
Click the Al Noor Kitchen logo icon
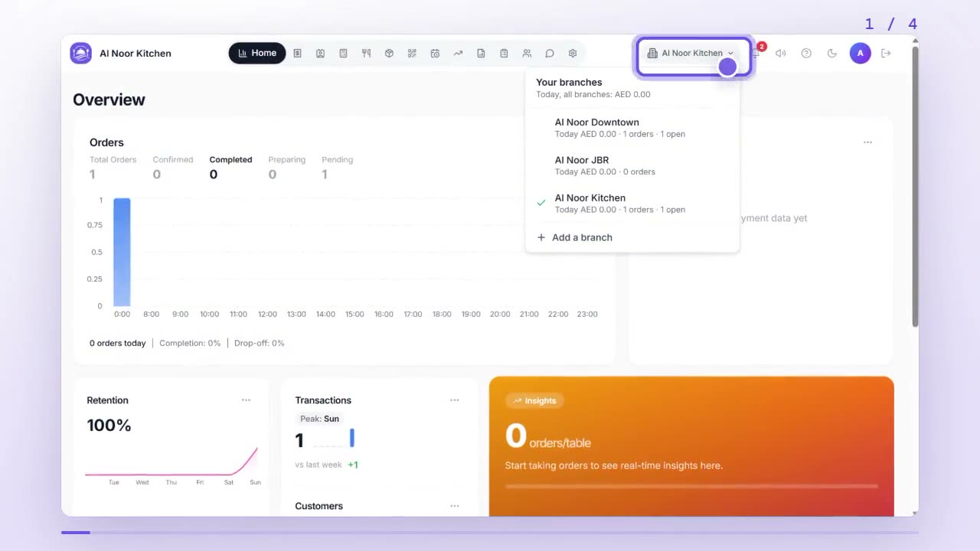(x=80, y=54)
